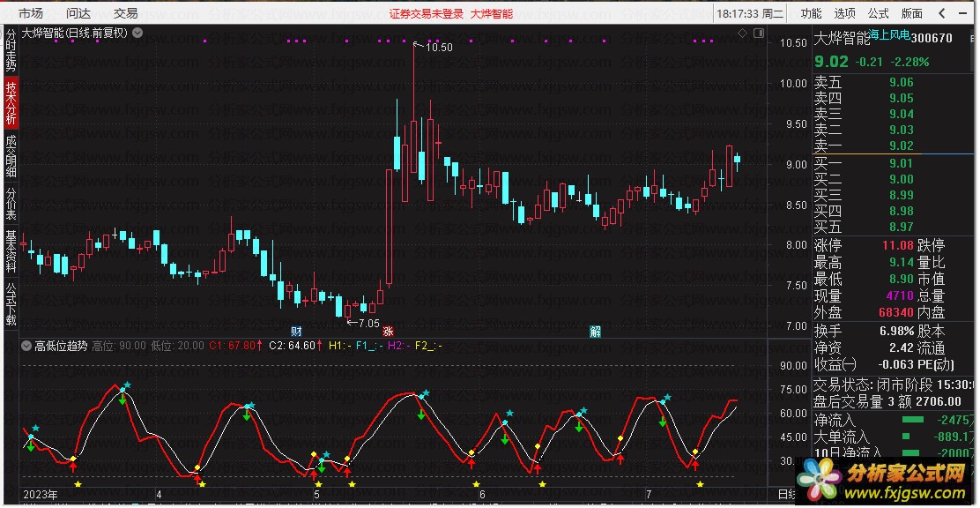Click the clock showing 18:17:33 周二
The width and height of the screenshot is (980, 508).
point(749,13)
